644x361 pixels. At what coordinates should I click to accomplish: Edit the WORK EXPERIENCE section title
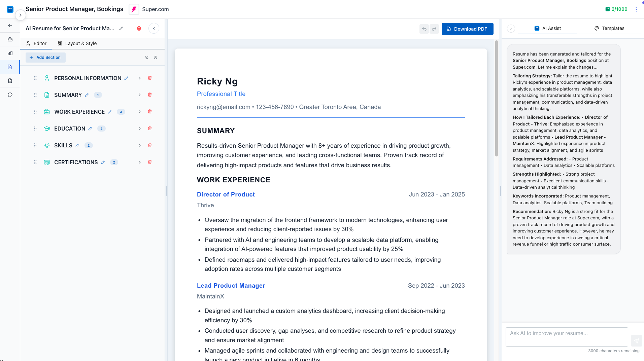pos(110,112)
